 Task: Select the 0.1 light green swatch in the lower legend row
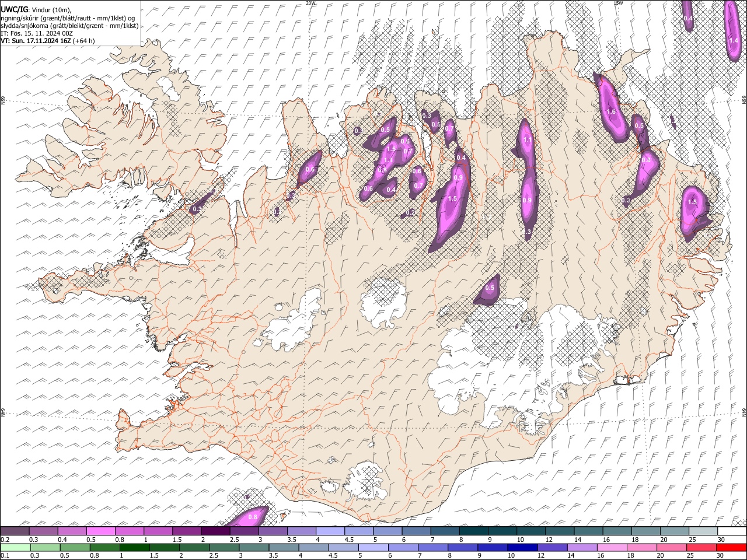coord(15,547)
